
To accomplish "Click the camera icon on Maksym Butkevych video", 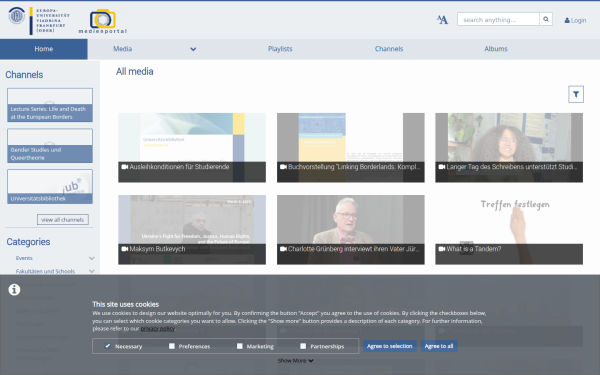I will pos(125,249).
